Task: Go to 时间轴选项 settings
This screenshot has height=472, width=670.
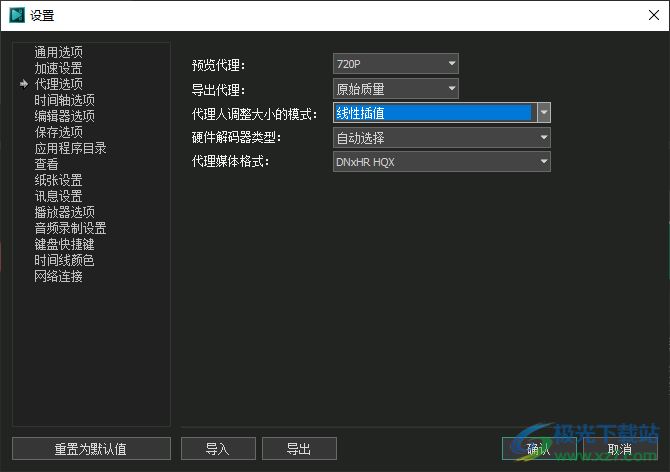Action: 65,100
